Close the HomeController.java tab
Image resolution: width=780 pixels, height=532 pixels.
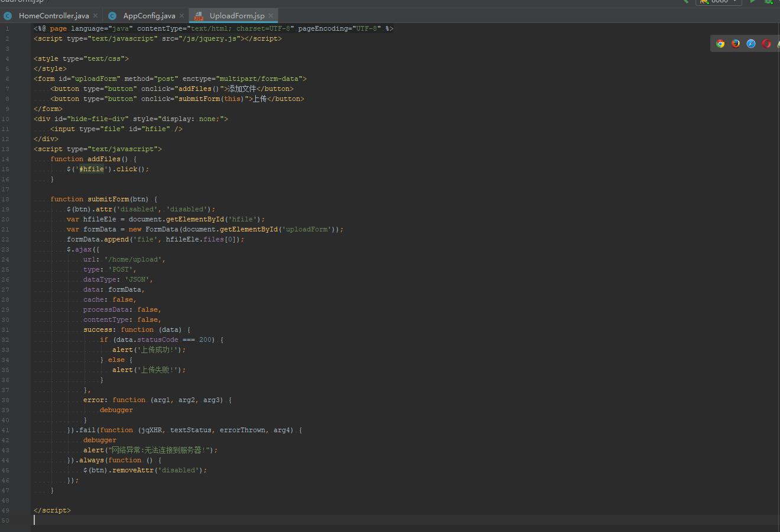click(96, 16)
